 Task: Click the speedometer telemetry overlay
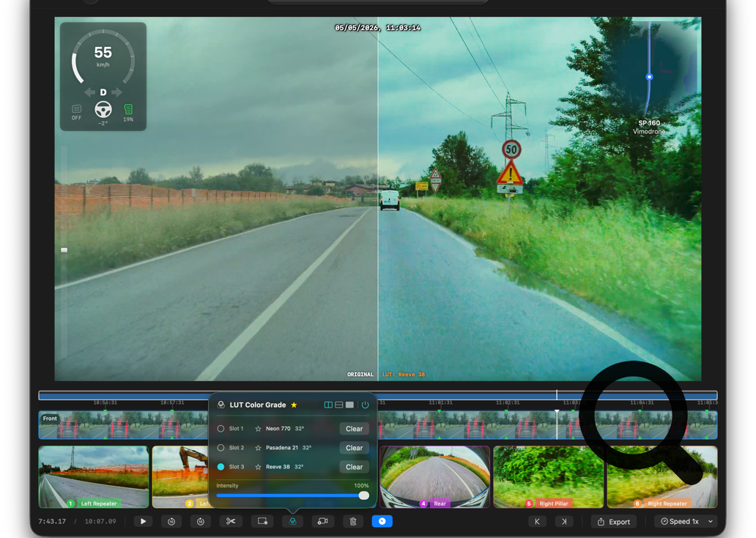click(x=103, y=76)
